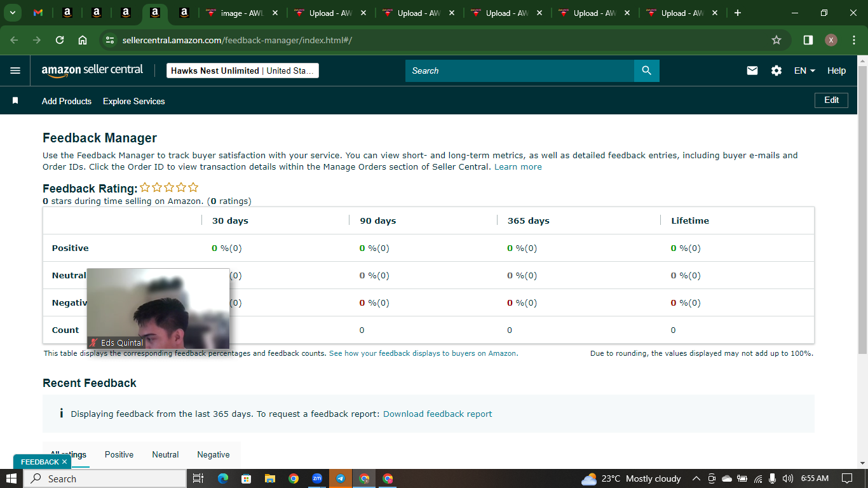The height and width of the screenshot is (488, 868).
Task: Select the Negative feedback tab
Action: [x=214, y=454]
